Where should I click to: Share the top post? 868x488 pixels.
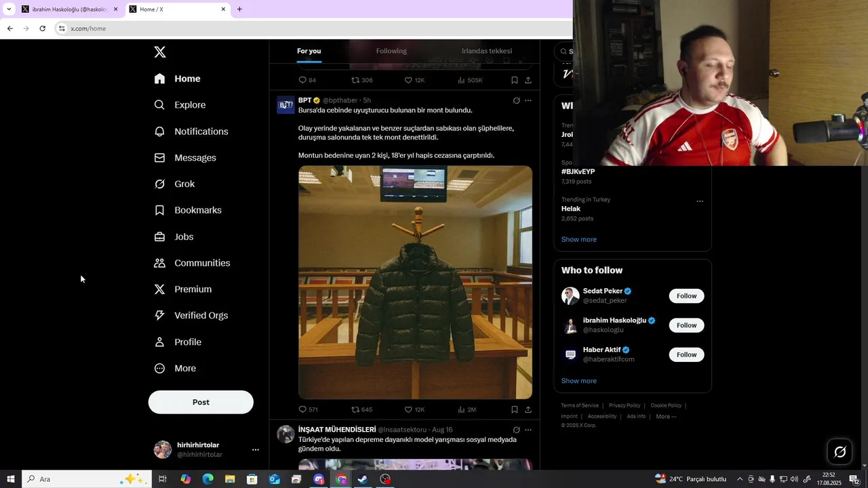click(528, 80)
